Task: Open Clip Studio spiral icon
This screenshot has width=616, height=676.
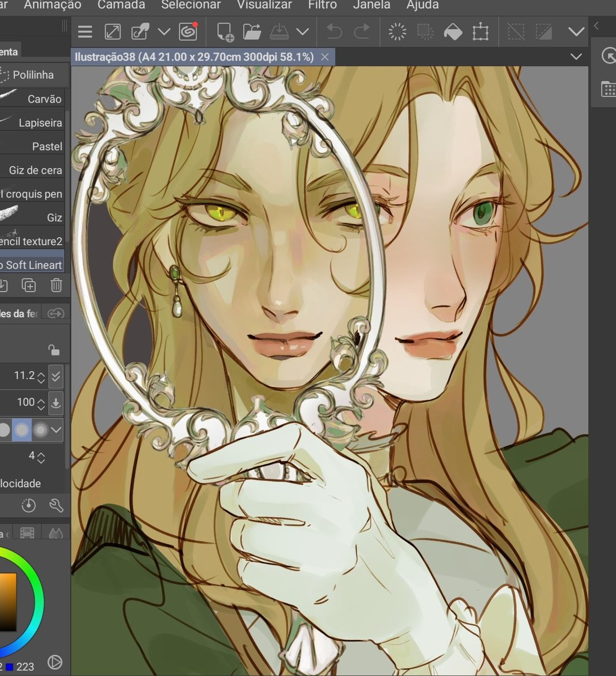Action: coord(188,31)
